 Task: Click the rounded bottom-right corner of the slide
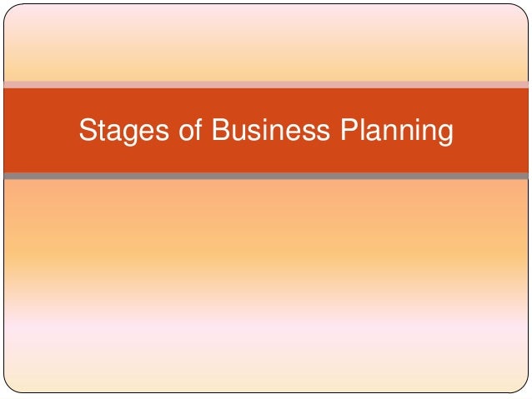tap(523, 387)
